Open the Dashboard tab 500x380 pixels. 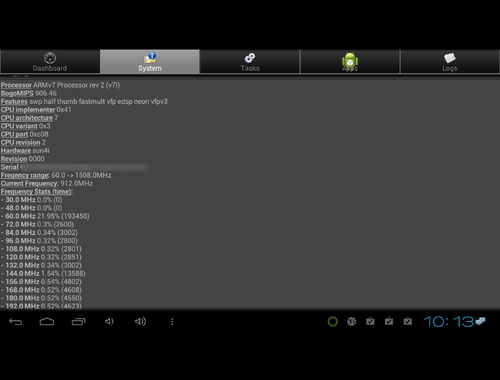[x=50, y=61]
